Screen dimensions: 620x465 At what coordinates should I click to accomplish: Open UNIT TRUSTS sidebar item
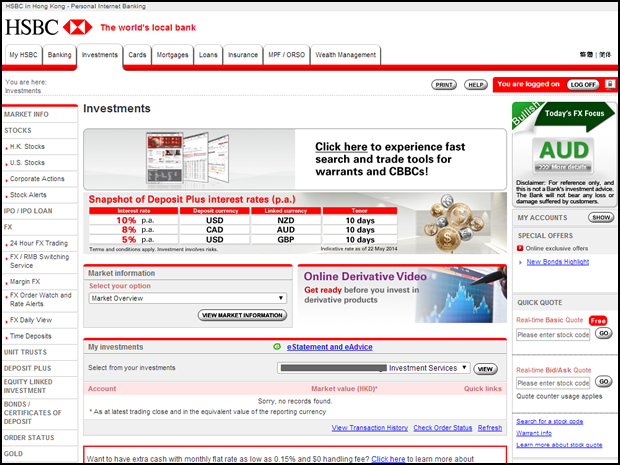tap(40, 352)
